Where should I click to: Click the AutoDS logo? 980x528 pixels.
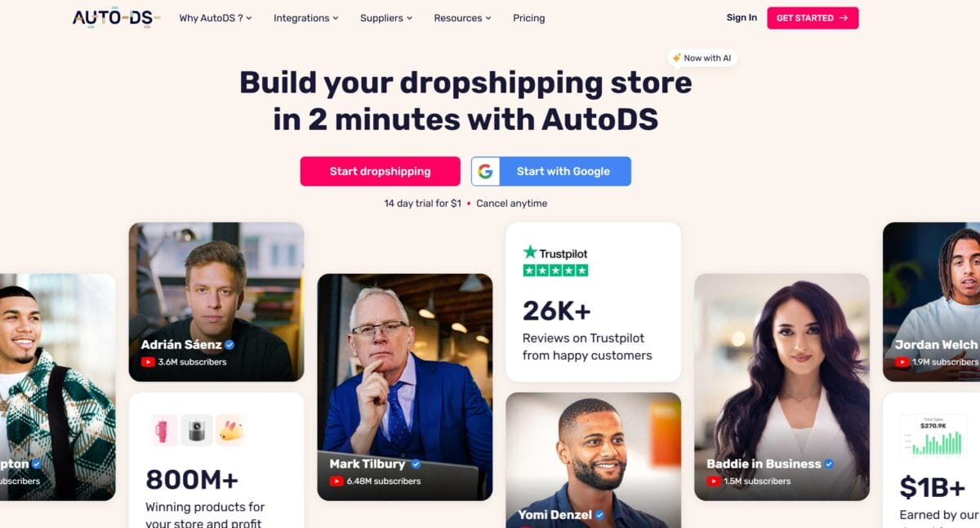coord(116,17)
